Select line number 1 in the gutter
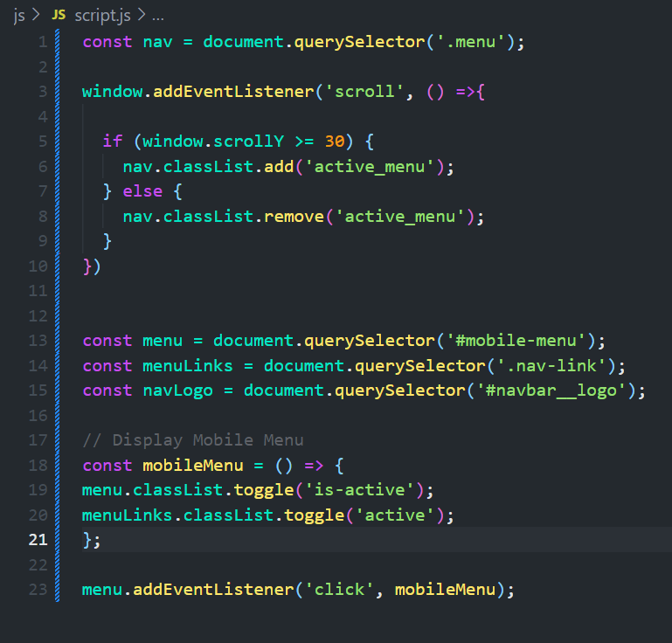The height and width of the screenshot is (643, 672). [43, 42]
